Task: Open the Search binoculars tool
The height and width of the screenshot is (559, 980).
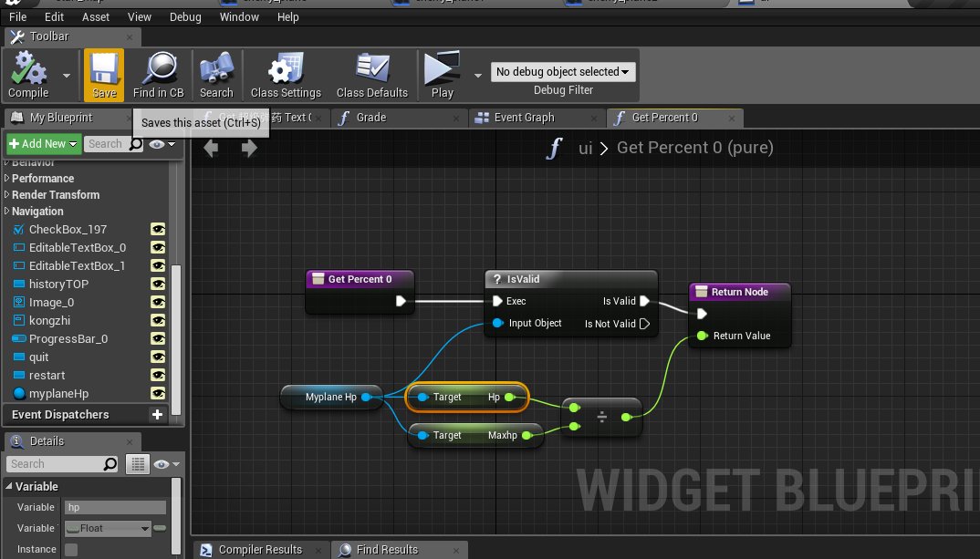Action: tap(216, 76)
